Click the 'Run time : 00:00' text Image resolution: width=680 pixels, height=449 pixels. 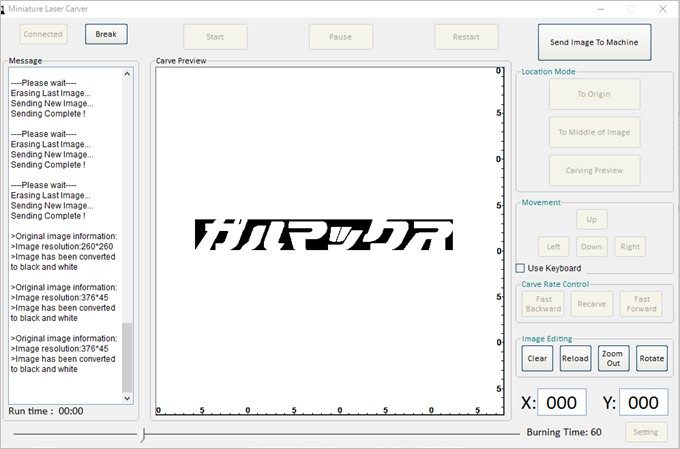point(46,411)
